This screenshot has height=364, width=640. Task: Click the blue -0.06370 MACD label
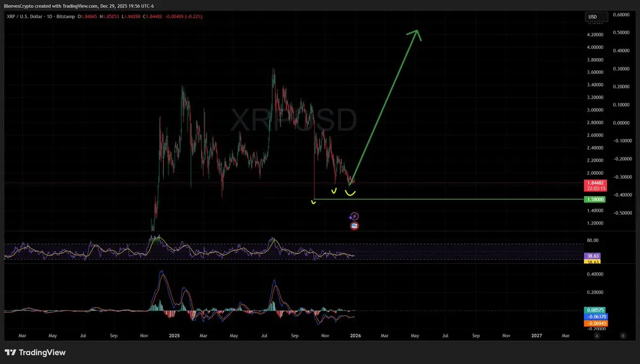click(x=596, y=317)
